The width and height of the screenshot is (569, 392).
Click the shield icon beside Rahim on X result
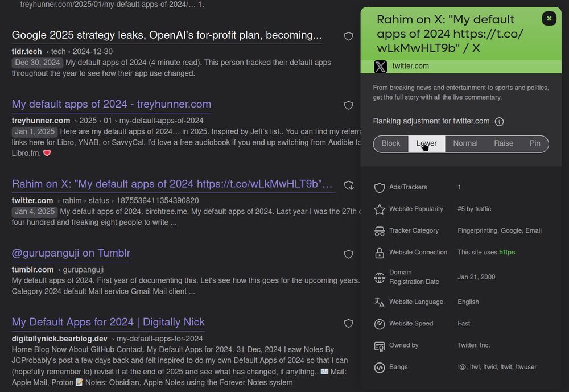pyautogui.click(x=349, y=185)
